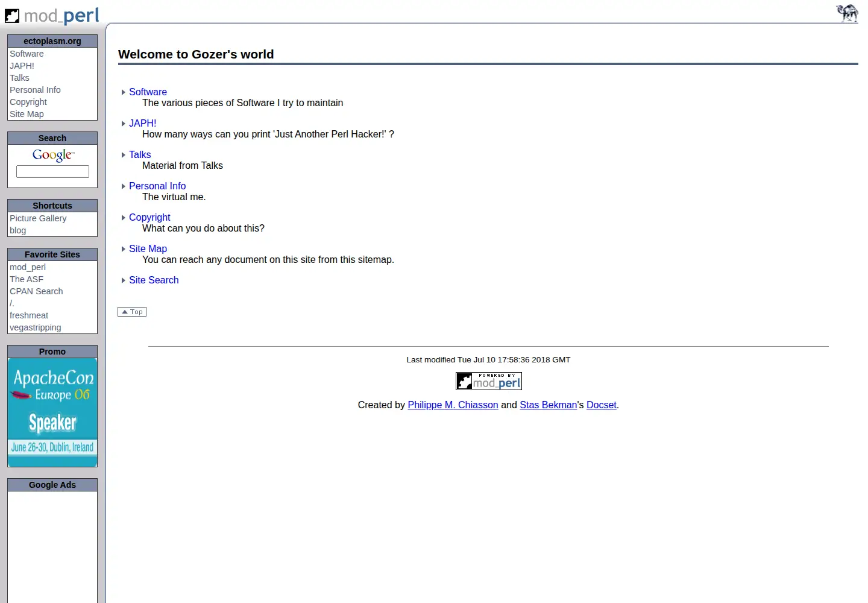Click the Favorite Sites panel header
Viewport: 868px width, 603px height.
click(52, 254)
